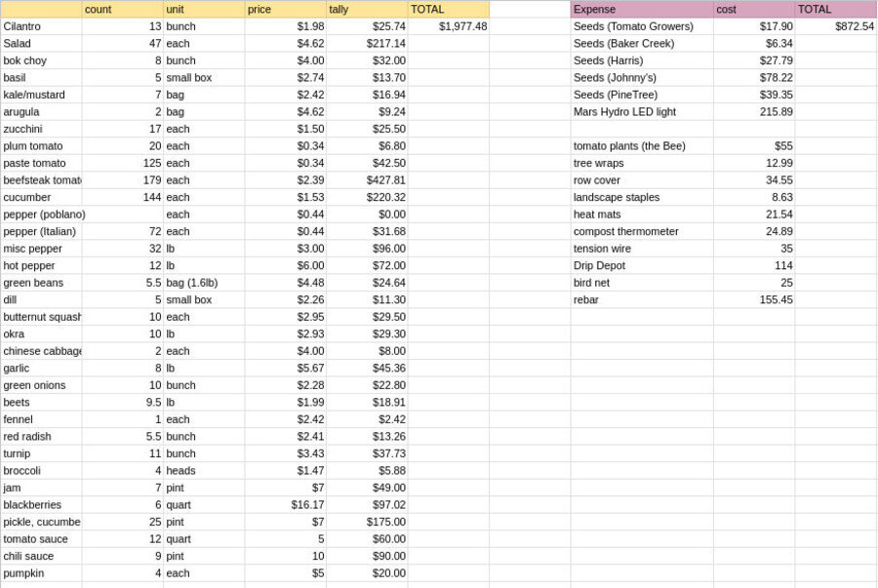Click the chili sauce tally $90.00
Viewport: 878px width, 588px height.
point(367,555)
